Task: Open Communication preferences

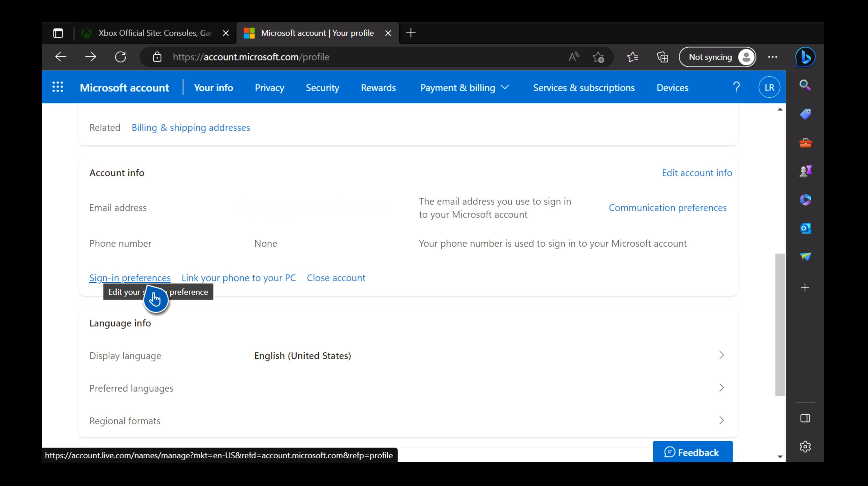Action: tap(667, 208)
